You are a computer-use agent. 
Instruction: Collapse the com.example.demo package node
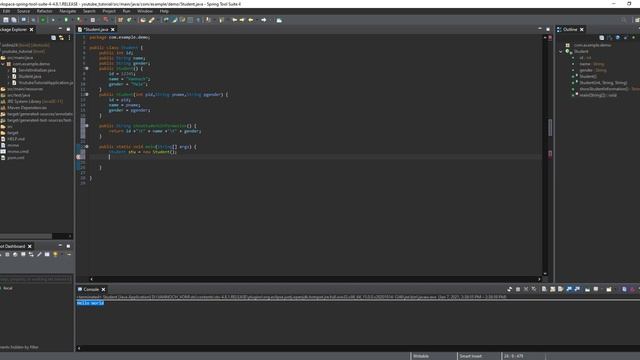(3, 64)
